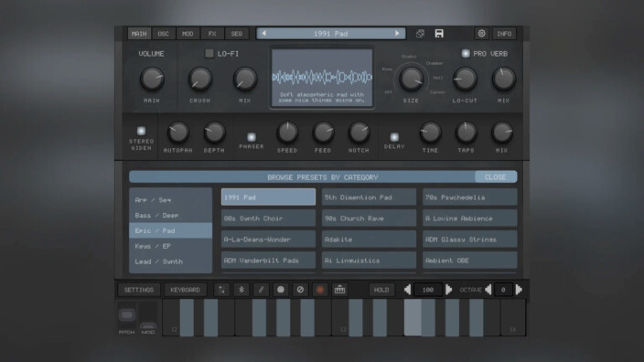644x362 pixels.
Task: Select the Keys / EP category
Action: (x=170, y=246)
